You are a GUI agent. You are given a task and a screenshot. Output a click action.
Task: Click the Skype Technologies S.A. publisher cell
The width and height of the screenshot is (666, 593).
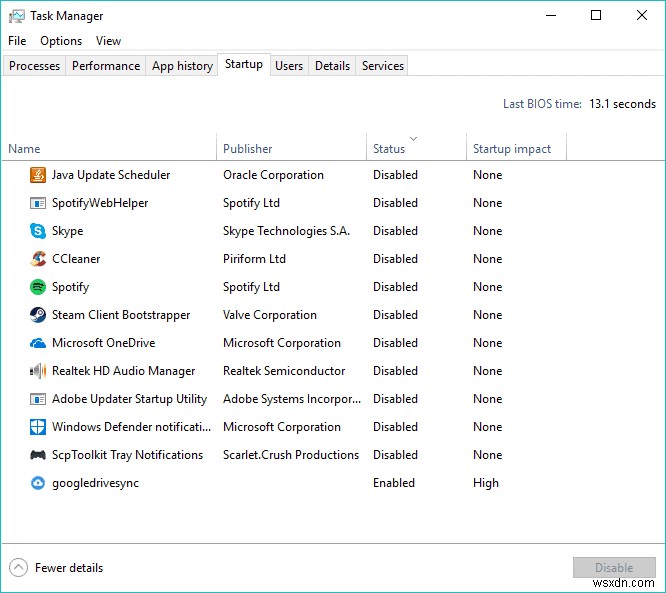[x=286, y=231]
